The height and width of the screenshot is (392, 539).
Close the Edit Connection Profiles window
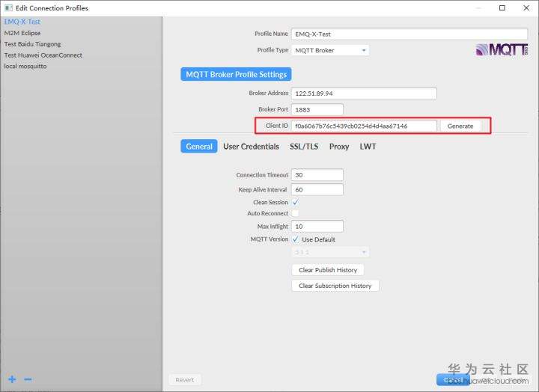(x=526, y=7)
